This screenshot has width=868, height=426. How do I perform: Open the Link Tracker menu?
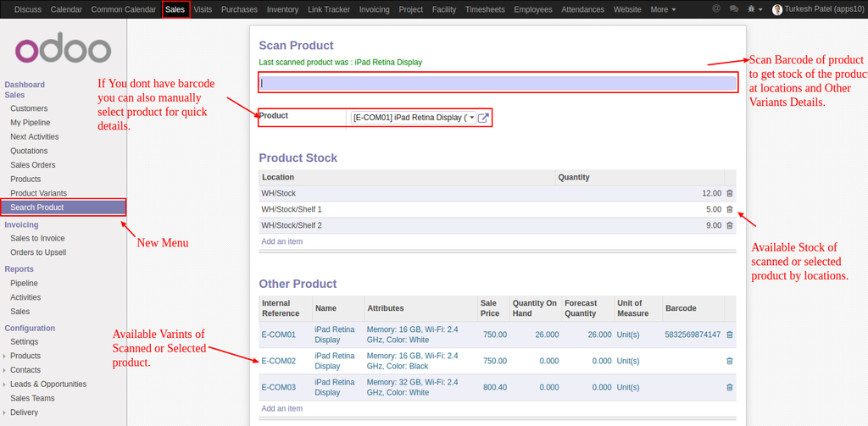pyautogui.click(x=329, y=9)
